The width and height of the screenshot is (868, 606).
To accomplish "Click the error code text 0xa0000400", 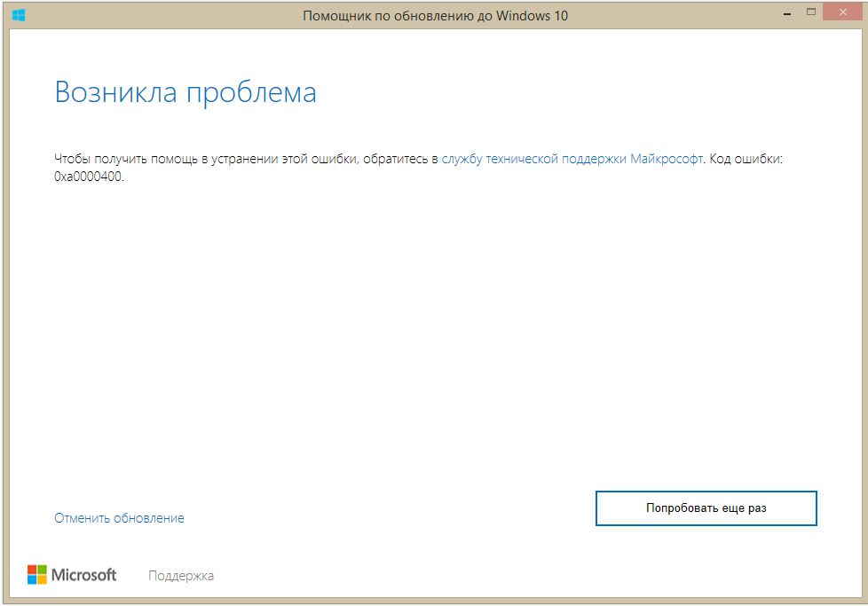I will 88,177.
